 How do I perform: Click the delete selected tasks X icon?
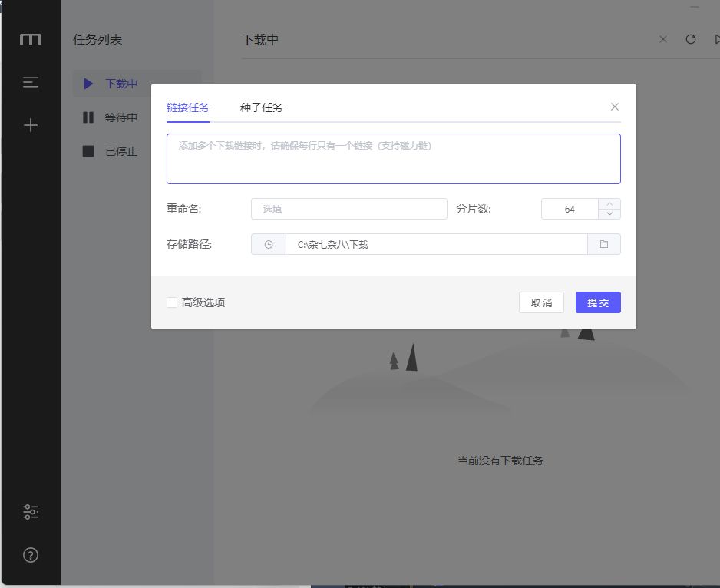tap(663, 39)
